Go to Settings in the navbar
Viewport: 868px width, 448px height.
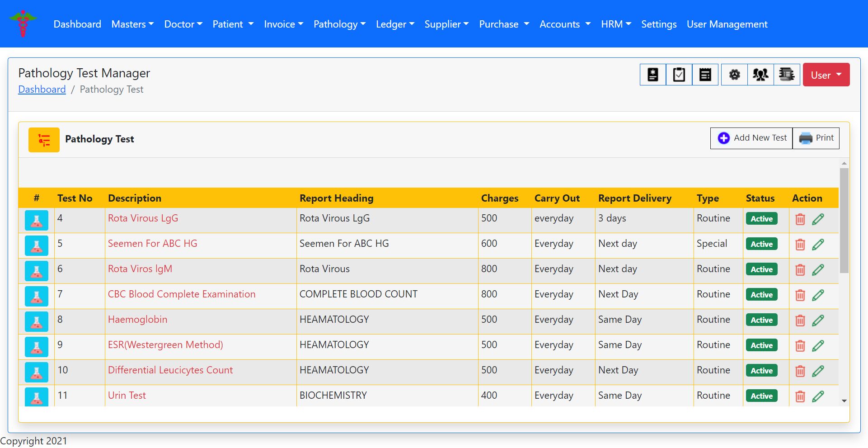(658, 24)
